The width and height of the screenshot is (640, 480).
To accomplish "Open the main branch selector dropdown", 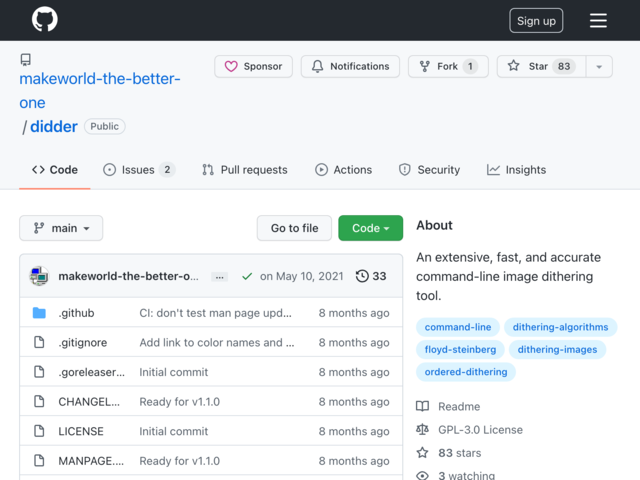I will (x=61, y=228).
